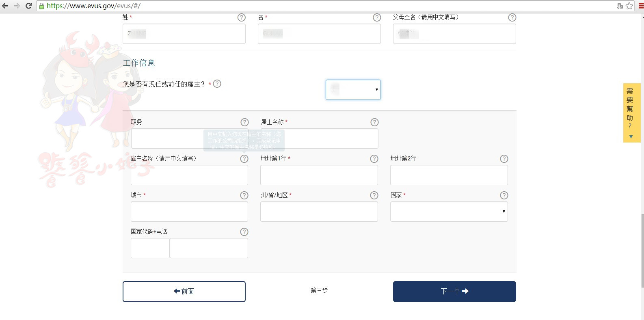Click the Chinese employer name input field
Image resolution: width=644 pixels, height=320 pixels.
point(189,175)
